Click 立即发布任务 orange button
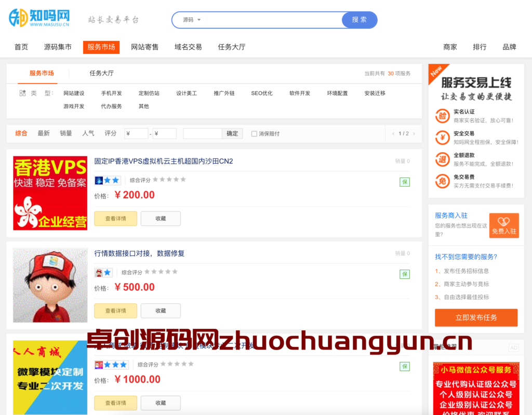 click(476, 317)
